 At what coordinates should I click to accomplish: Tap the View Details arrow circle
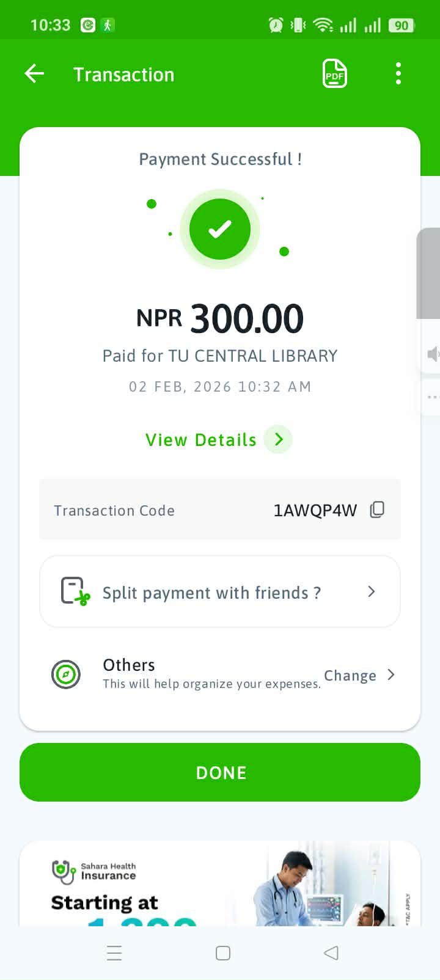278,439
